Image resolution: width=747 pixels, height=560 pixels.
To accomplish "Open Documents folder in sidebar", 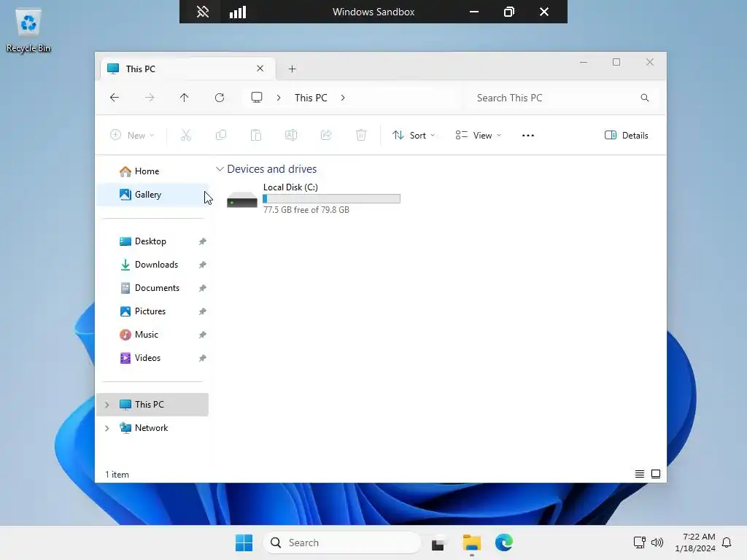I will pos(152,288).
